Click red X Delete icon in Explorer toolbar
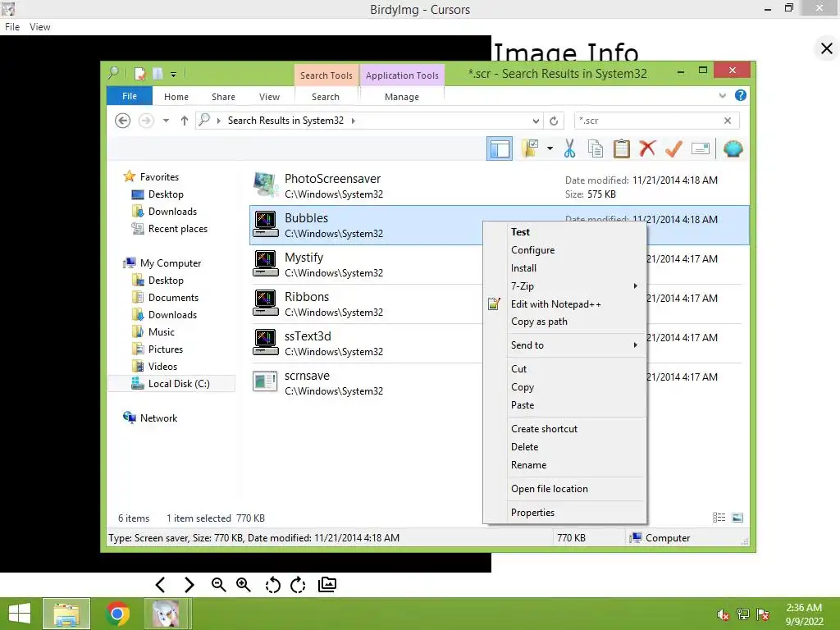The width and height of the screenshot is (840, 630). (647, 148)
